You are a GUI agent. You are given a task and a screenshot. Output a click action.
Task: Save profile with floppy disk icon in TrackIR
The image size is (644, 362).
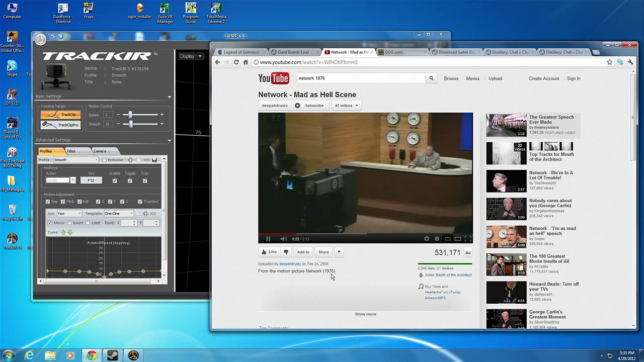[154, 160]
